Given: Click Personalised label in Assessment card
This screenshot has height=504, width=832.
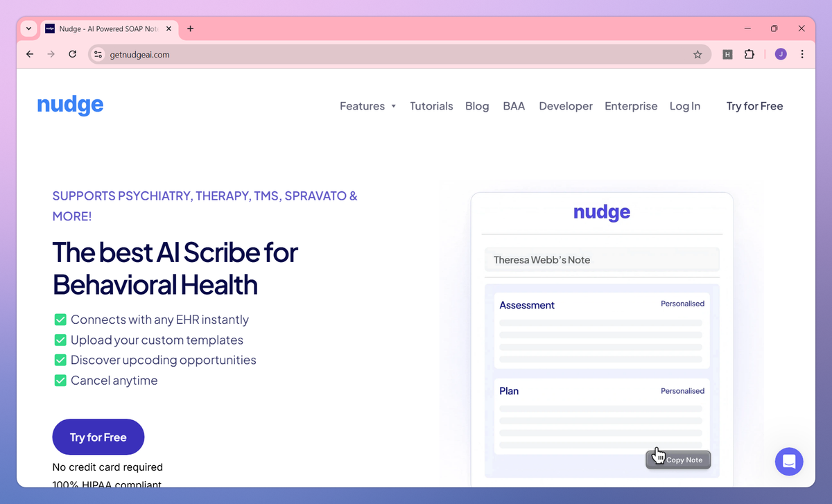Looking at the screenshot, I should tap(682, 304).
